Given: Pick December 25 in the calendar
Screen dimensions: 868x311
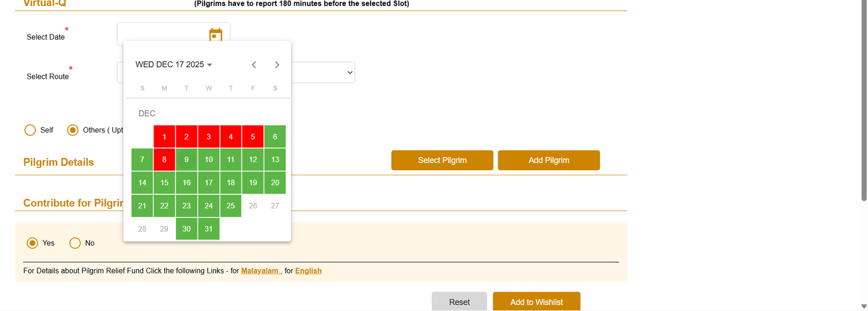Looking at the screenshot, I should 231,206.
